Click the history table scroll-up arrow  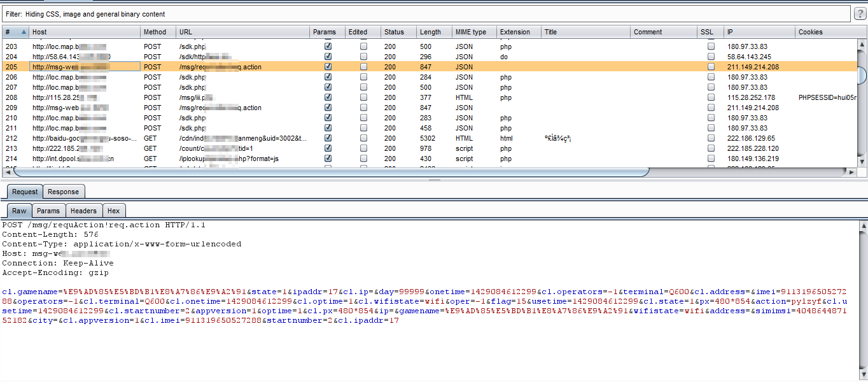(x=862, y=43)
